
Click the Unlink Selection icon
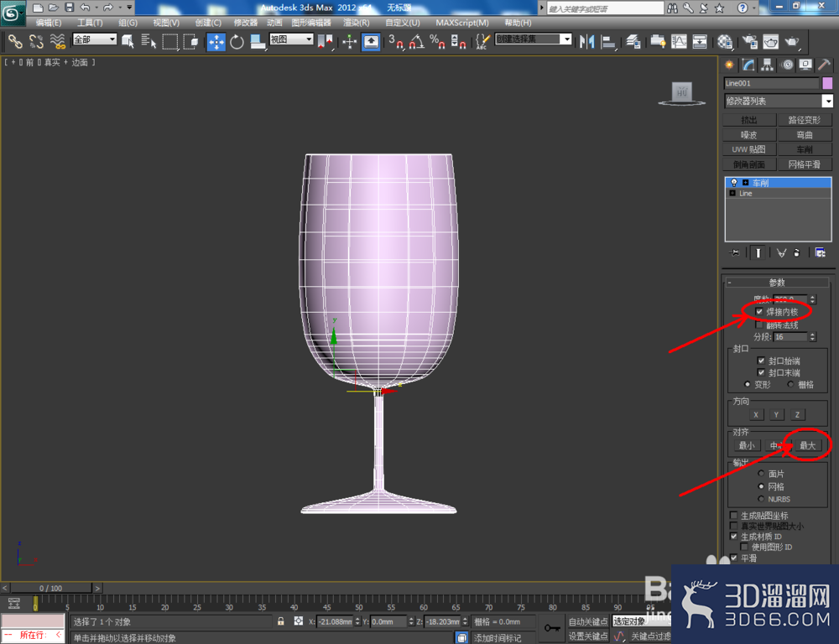tap(36, 41)
